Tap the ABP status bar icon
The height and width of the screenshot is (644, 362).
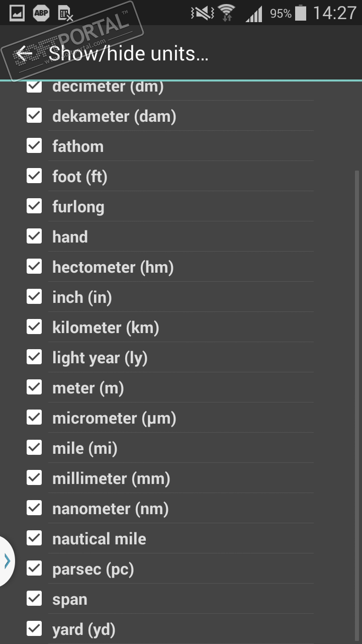[41, 13]
